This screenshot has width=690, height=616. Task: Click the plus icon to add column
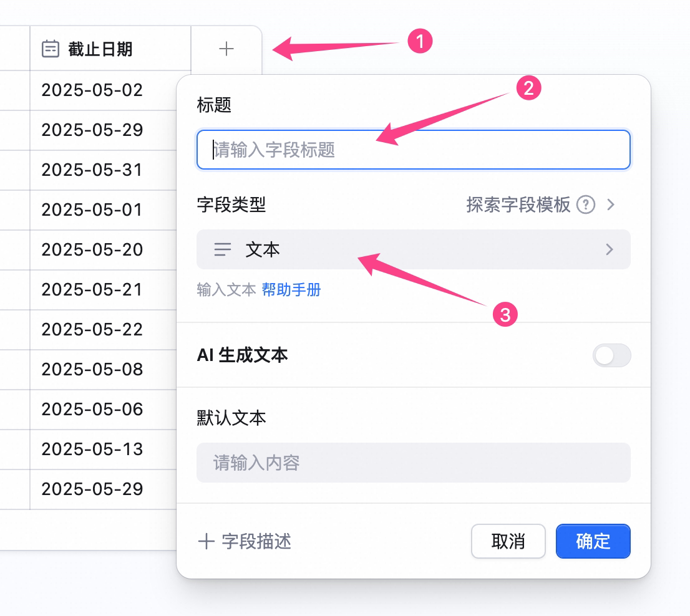click(x=226, y=49)
